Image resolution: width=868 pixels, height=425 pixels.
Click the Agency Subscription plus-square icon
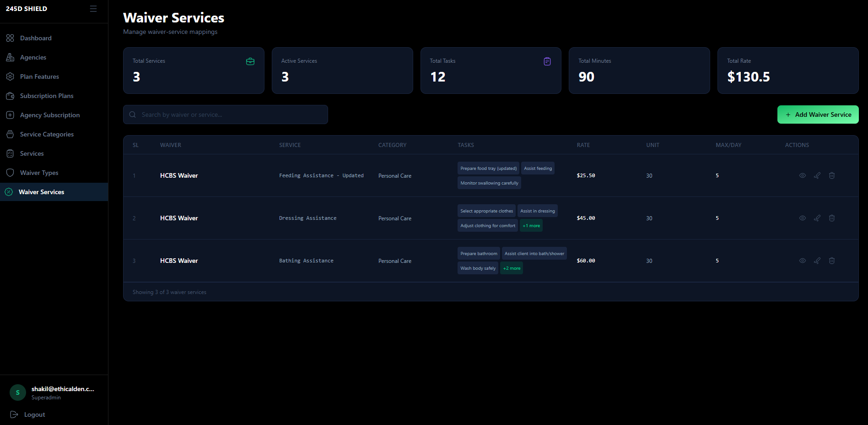point(10,115)
